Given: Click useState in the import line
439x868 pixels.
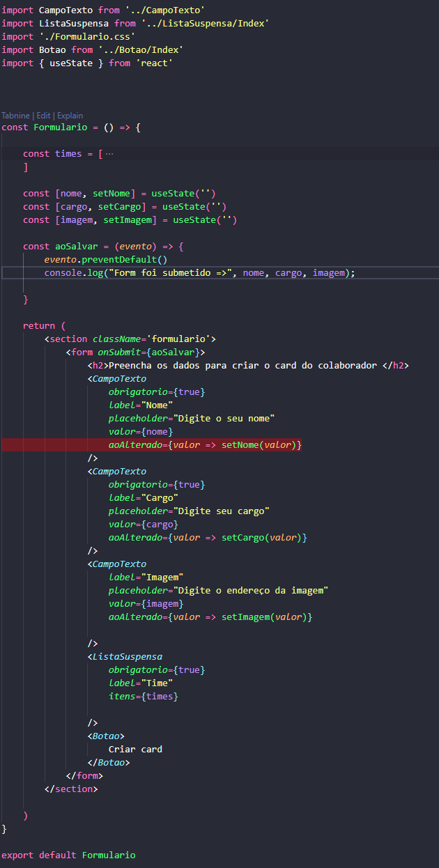Looking at the screenshot, I should tap(71, 63).
